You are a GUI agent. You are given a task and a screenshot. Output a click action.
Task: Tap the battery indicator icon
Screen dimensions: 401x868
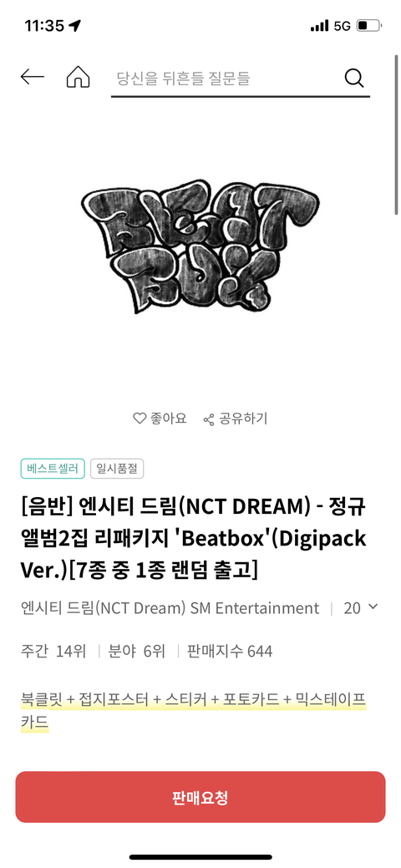(x=369, y=25)
